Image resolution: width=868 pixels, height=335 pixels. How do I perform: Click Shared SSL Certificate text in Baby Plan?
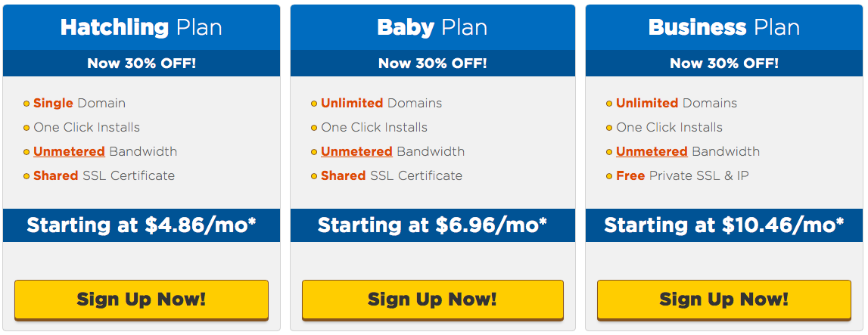coord(391,175)
